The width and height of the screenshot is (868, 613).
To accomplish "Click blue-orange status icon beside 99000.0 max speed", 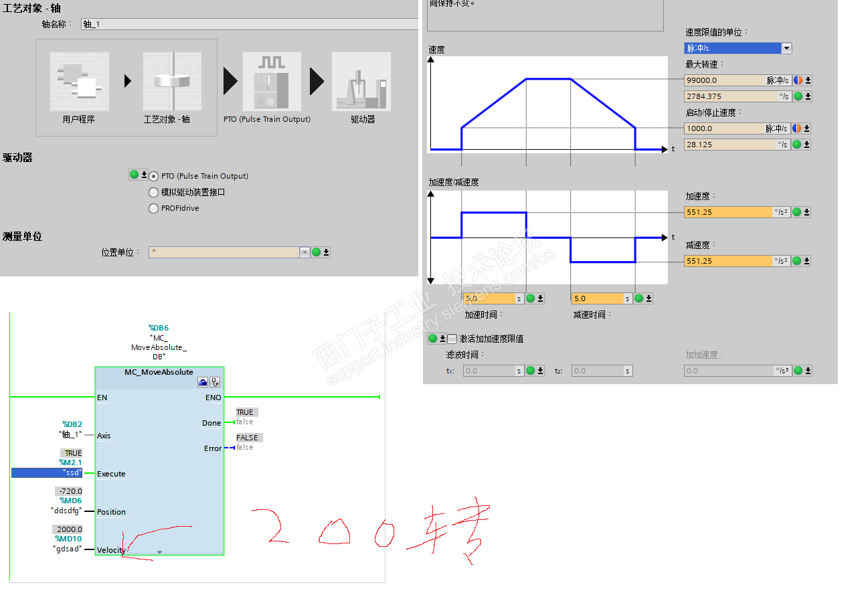I will coord(798,80).
